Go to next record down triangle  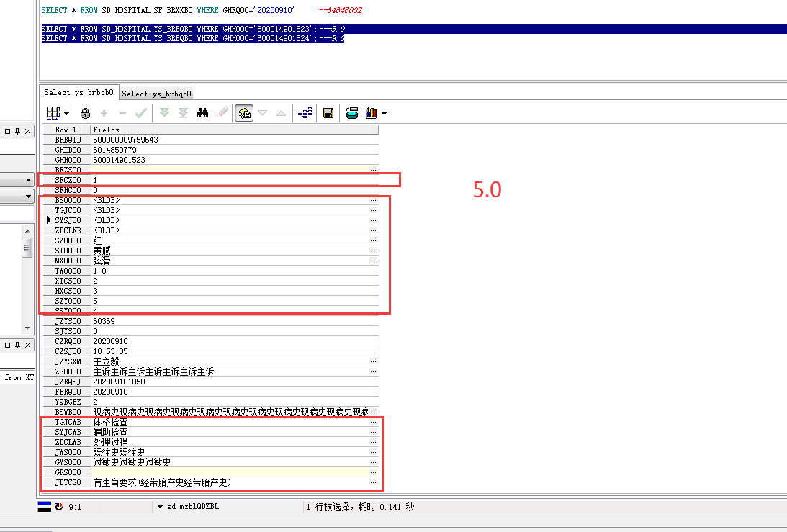coord(263,114)
